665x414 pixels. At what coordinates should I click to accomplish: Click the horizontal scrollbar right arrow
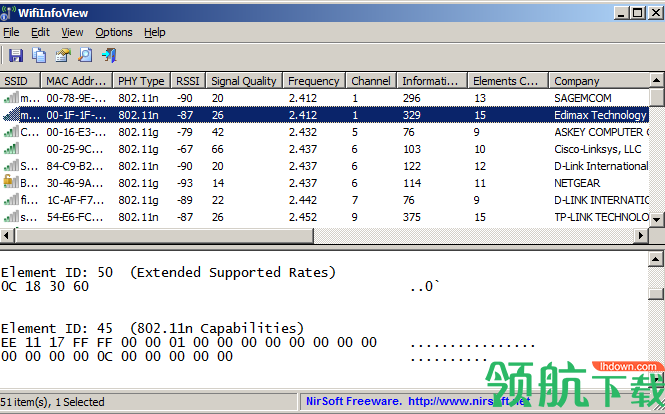[x=640, y=235]
